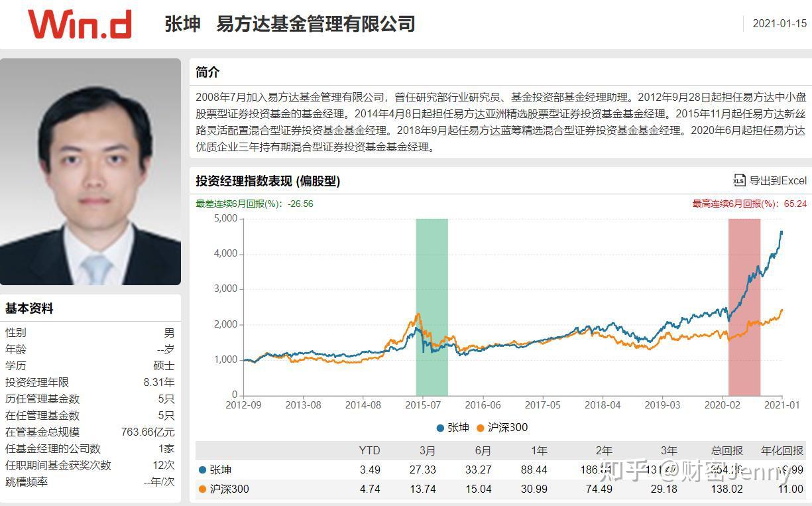Click the 1年 column header
812x506 pixels.
[x=538, y=451]
